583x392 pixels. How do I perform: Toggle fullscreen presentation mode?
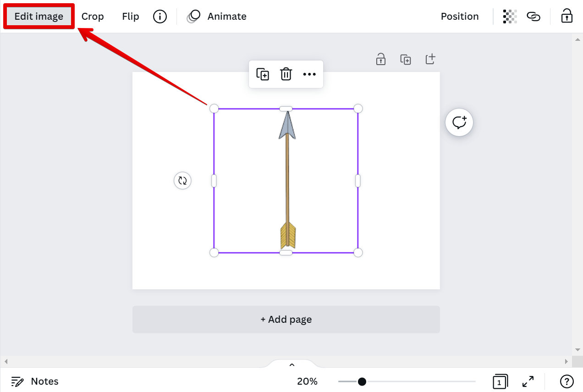click(528, 381)
